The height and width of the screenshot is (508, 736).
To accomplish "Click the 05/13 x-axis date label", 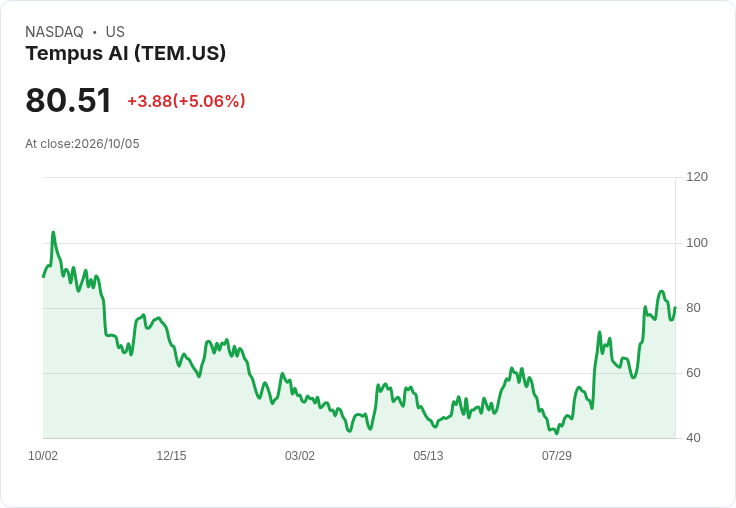I will pyautogui.click(x=428, y=456).
